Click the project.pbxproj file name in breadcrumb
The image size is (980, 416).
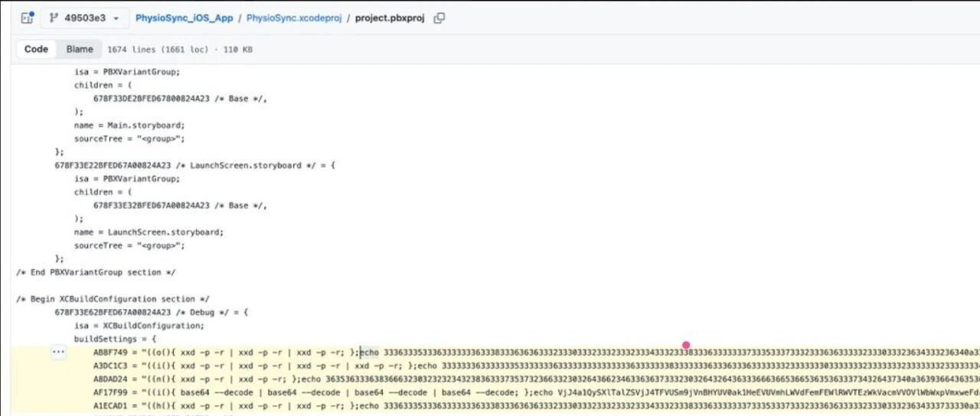tap(391, 18)
